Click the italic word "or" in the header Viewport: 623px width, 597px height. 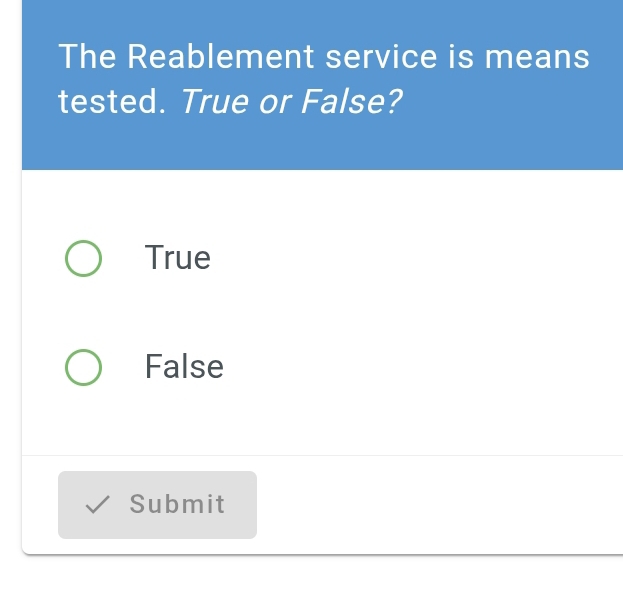[x=274, y=102]
